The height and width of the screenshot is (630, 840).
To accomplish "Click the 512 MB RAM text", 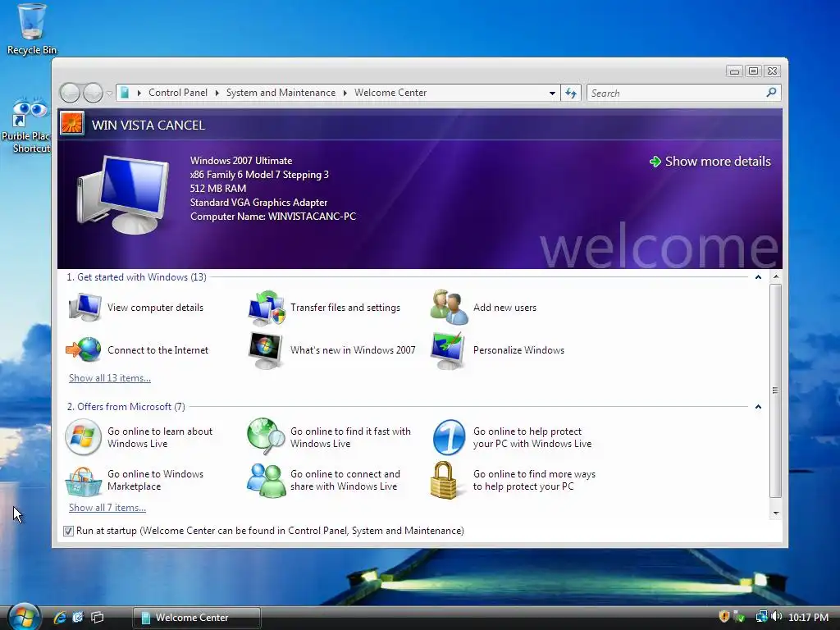I will pos(218,189).
